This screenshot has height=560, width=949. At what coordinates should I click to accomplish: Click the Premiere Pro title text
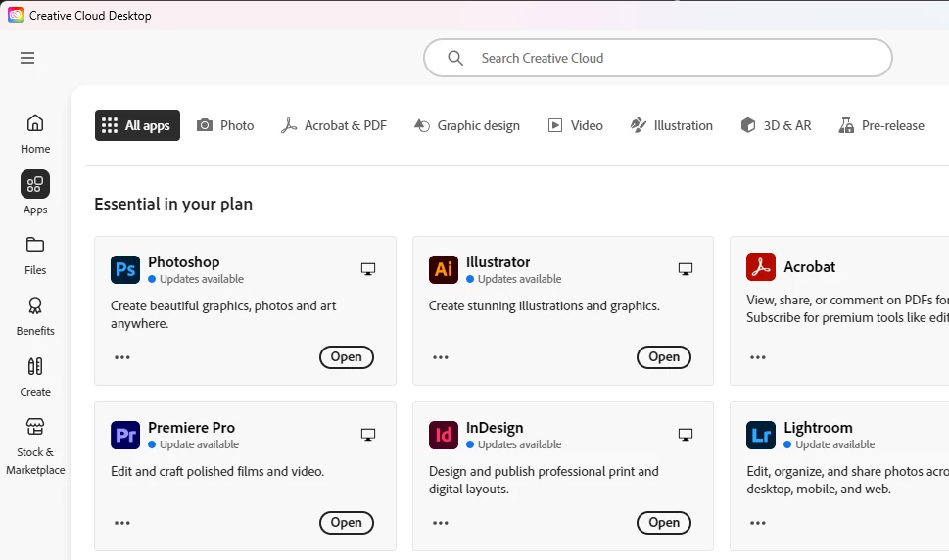tap(191, 428)
